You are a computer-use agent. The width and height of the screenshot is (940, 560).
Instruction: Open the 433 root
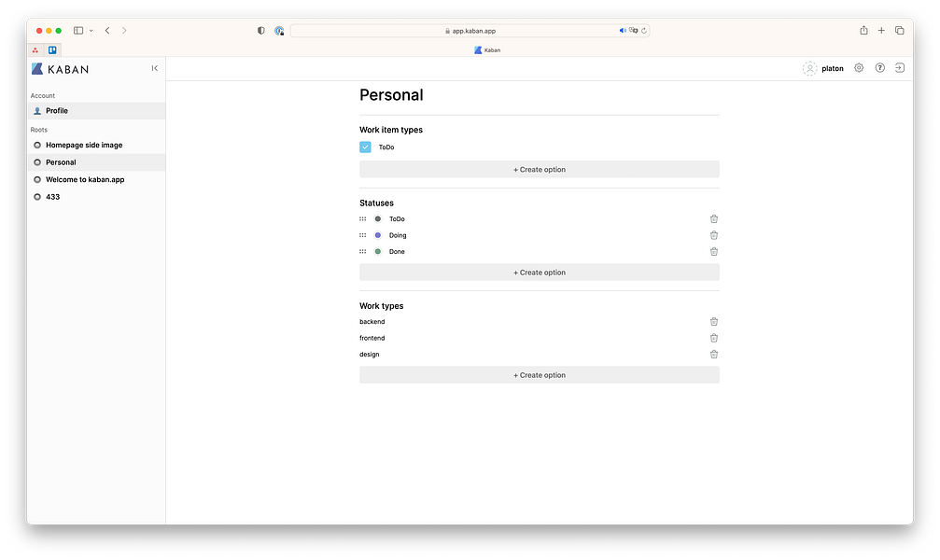(x=96, y=197)
